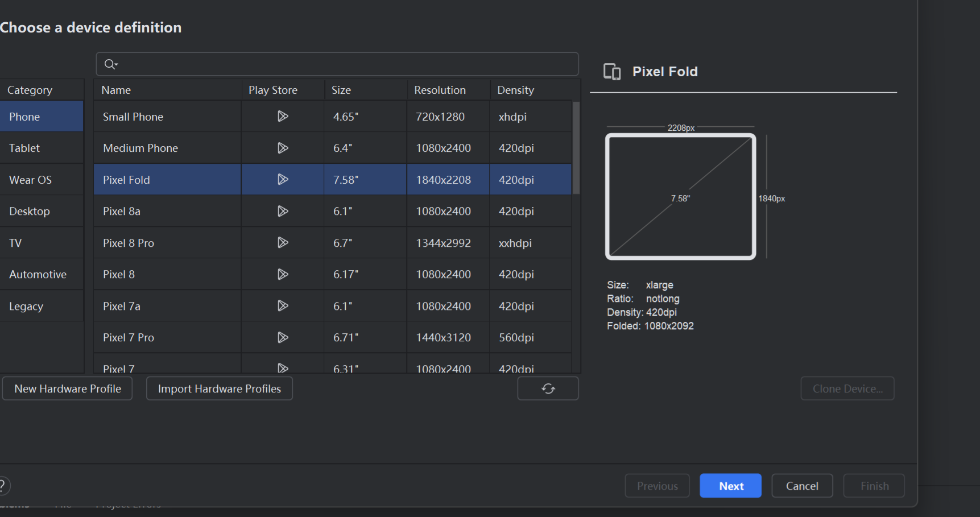Click the Play Store icon for Pixel 8a
Viewport: 980px width, 517px height.
(283, 211)
